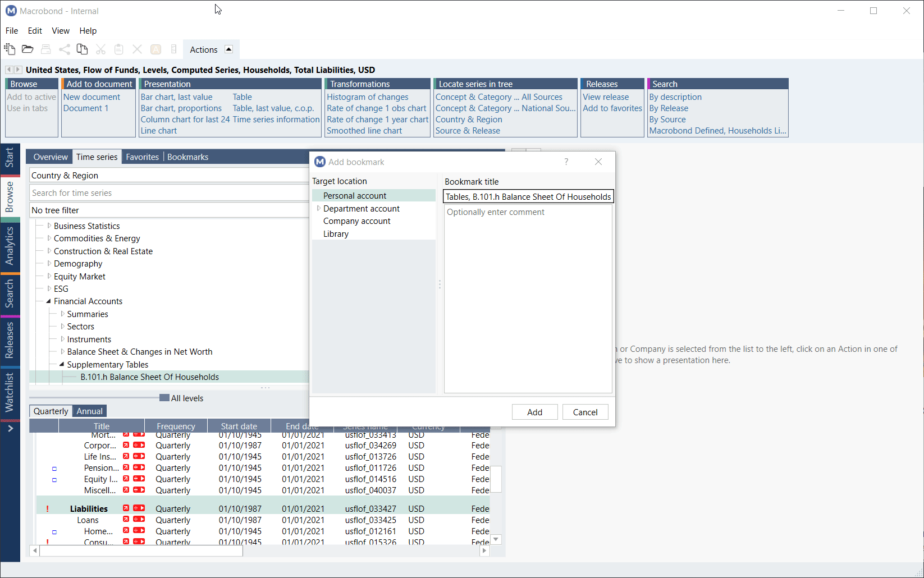The height and width of the screenshot is (578, 924).
Task: Expand the Business Statistics tree node
Action: click(x=49, y=226)
